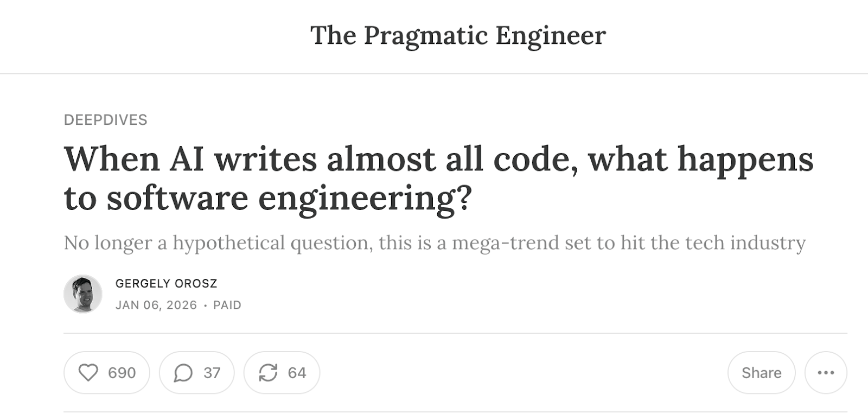
Task: Open the DEEPDIVES section link
Action: [x=106, y=120]
